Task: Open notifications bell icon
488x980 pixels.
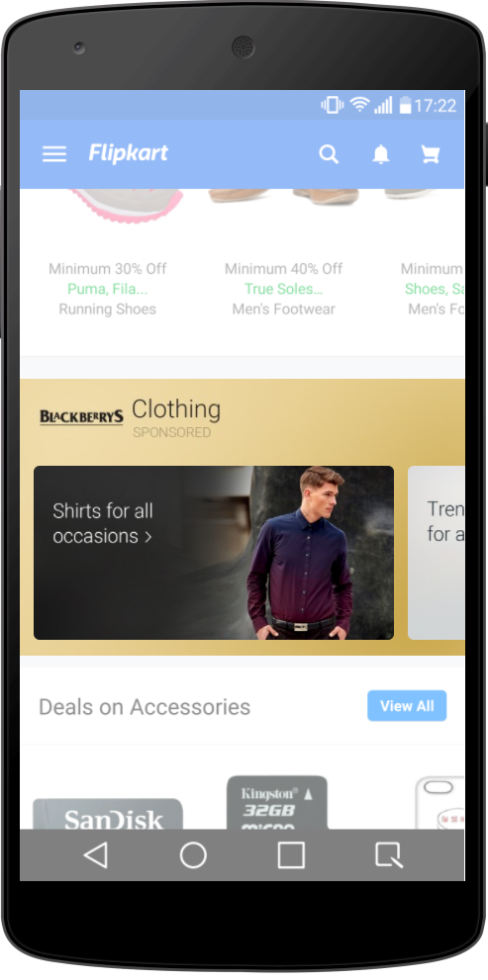Action: click(x=381, y=153)
